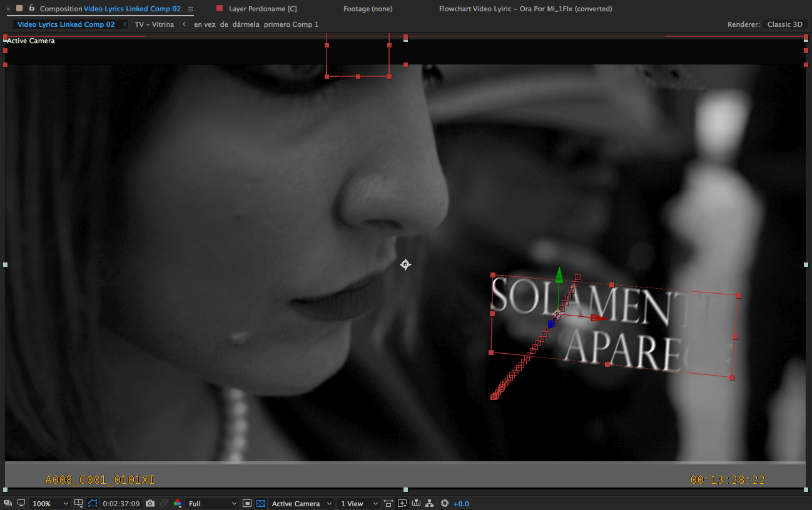Screen dimensions: 812x510
Task: Click the blue Z-axis handle
Action: pos(551,324)
